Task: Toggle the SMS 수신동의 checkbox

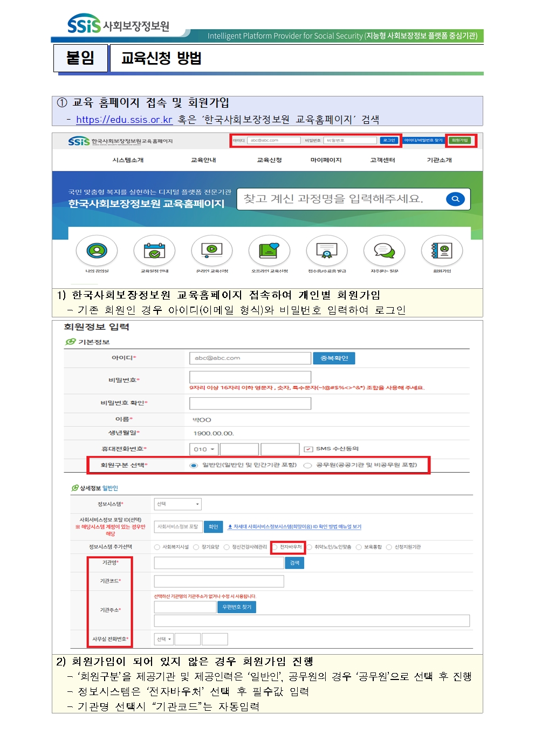Action: 308,449
